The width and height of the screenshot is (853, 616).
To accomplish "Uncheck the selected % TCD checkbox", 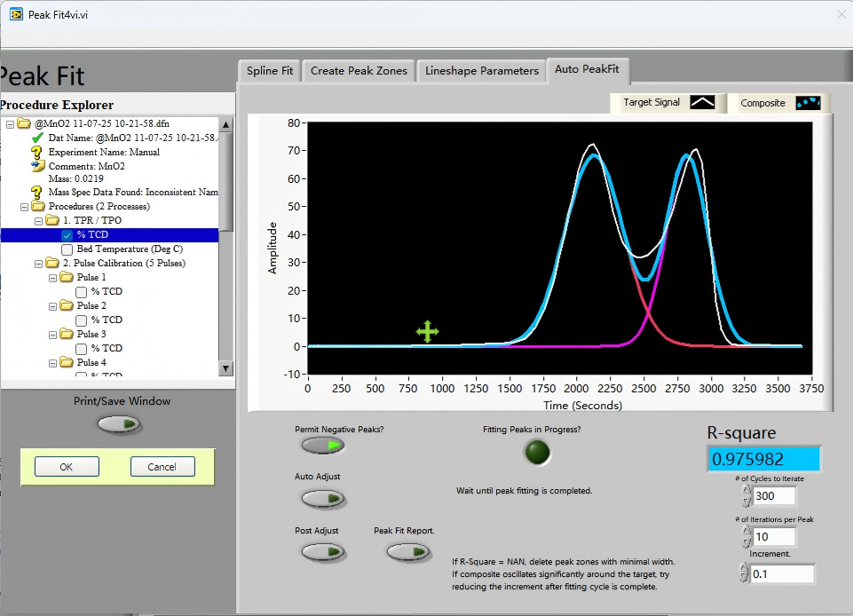I will point(67,235).
